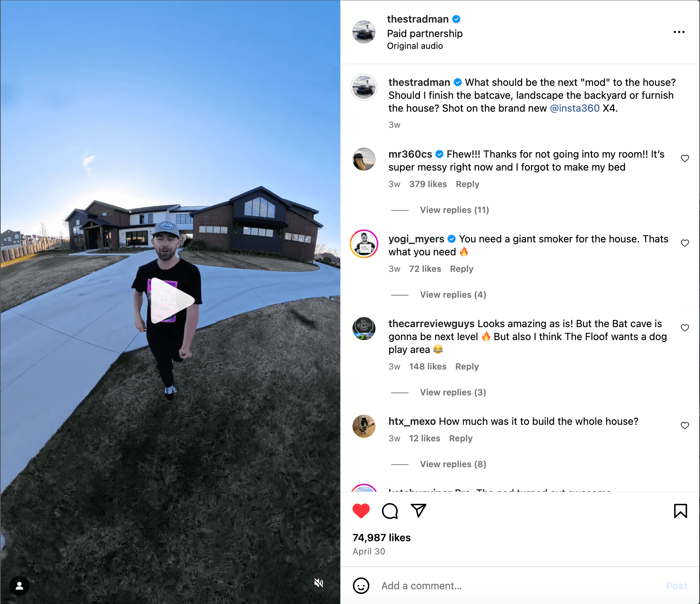
Task: Open the three-dot more options menu
Action: click(679, 32)
